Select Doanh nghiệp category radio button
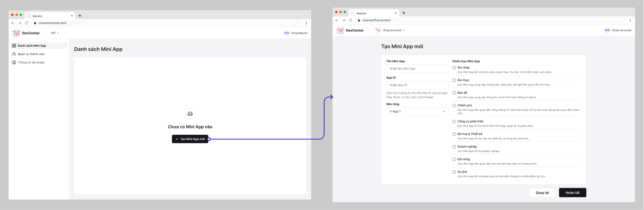This screenshot has height=210, width=644. pyautogui.click(x=454, y=147)
